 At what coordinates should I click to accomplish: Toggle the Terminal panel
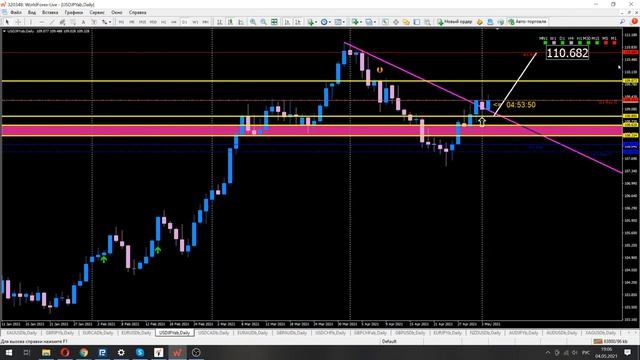point(417,22)
